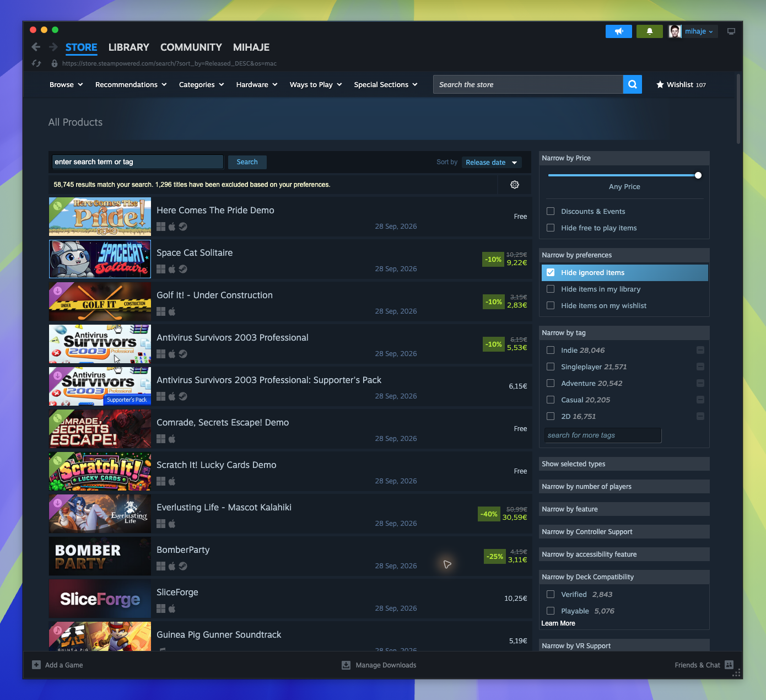Expand the Narrow by feature section

click(x=624, y=509)
